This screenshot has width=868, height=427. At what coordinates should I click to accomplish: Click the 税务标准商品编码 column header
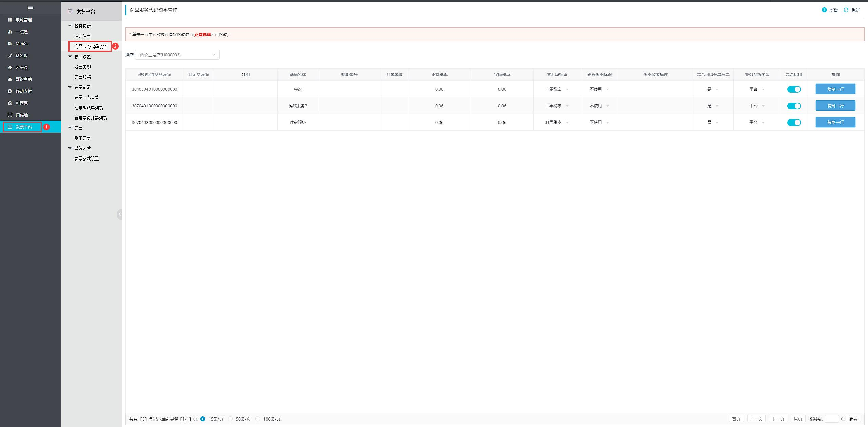pyautogui.click(x=154, y=75)
